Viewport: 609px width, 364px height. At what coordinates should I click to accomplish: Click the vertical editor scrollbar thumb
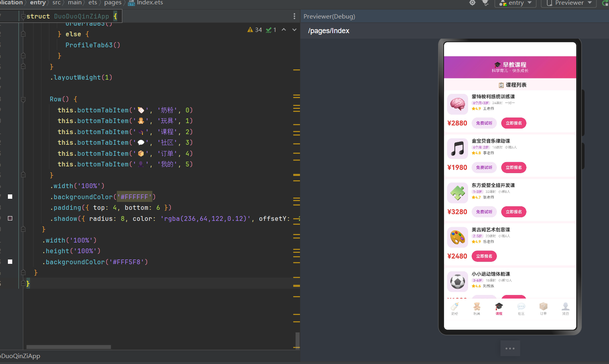[x=297, y=340]
